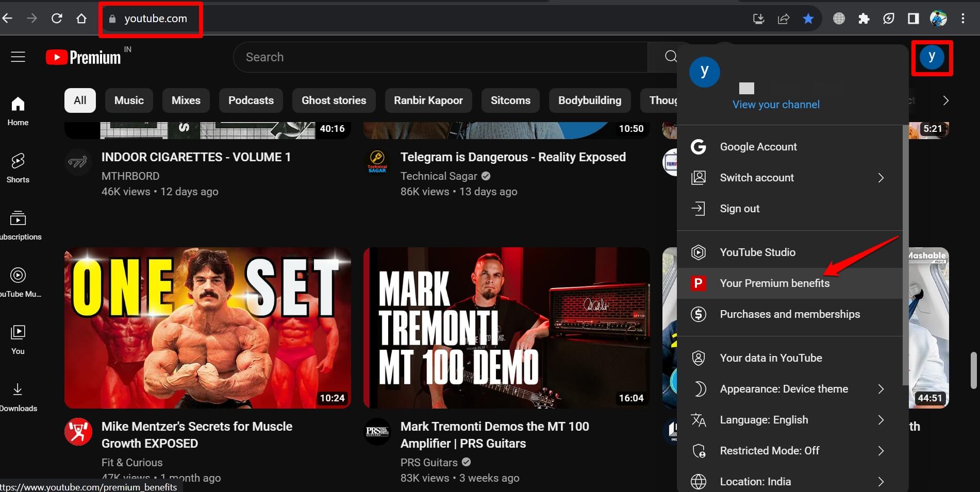Click View your channel link
This screenshot has width=980, height=492.
(x=776, y=105)
